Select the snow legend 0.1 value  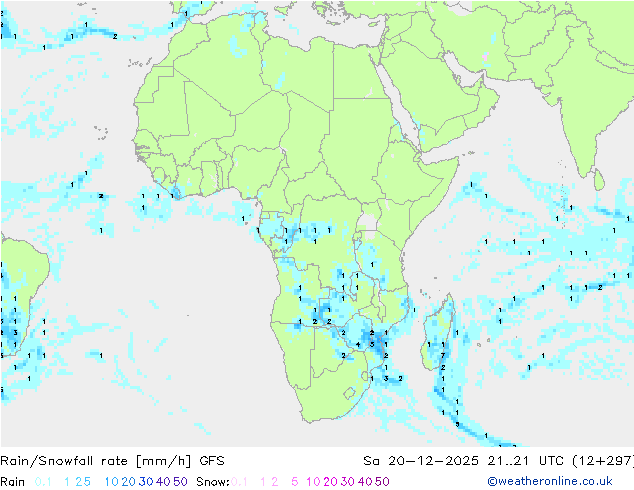[x=239, y=482]
